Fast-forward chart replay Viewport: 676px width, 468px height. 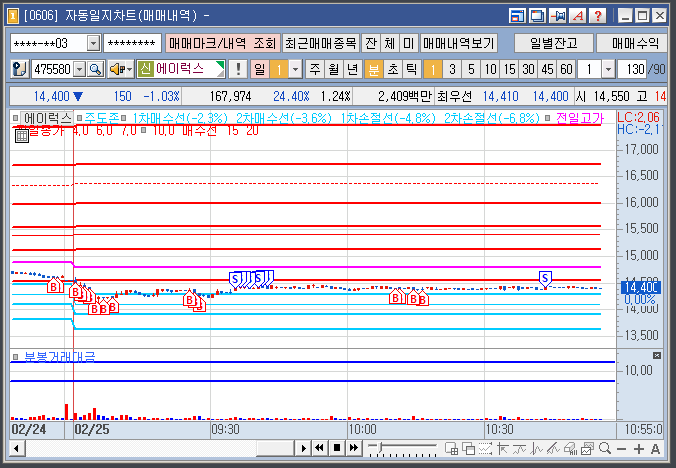(x=354, y=448)
